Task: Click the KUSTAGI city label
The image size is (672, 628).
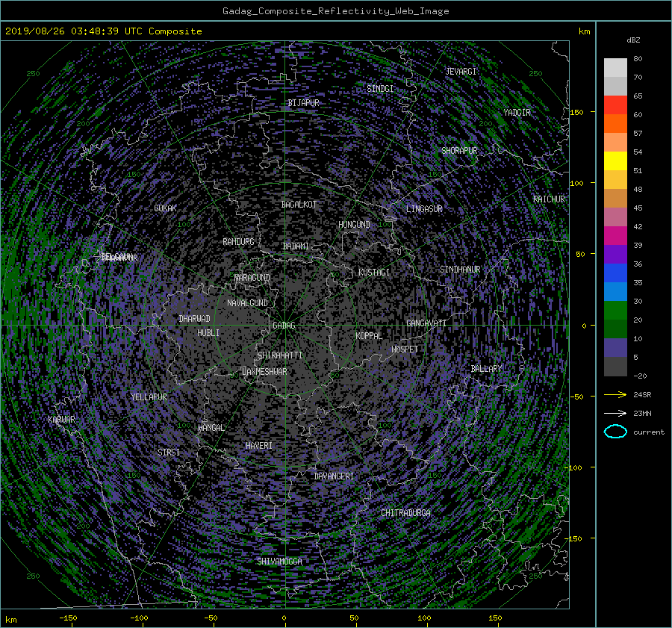Action: 374,273
